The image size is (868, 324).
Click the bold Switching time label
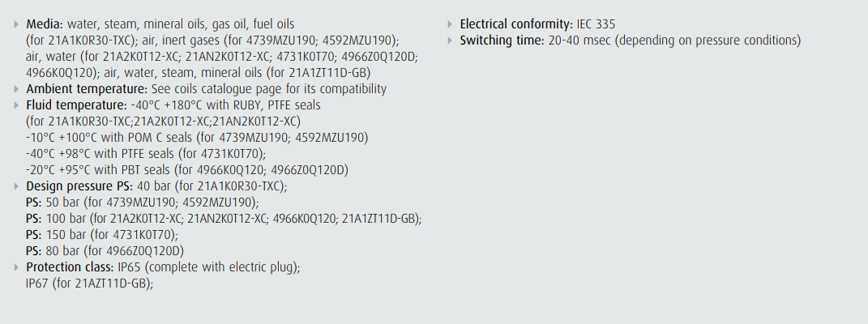501,40
